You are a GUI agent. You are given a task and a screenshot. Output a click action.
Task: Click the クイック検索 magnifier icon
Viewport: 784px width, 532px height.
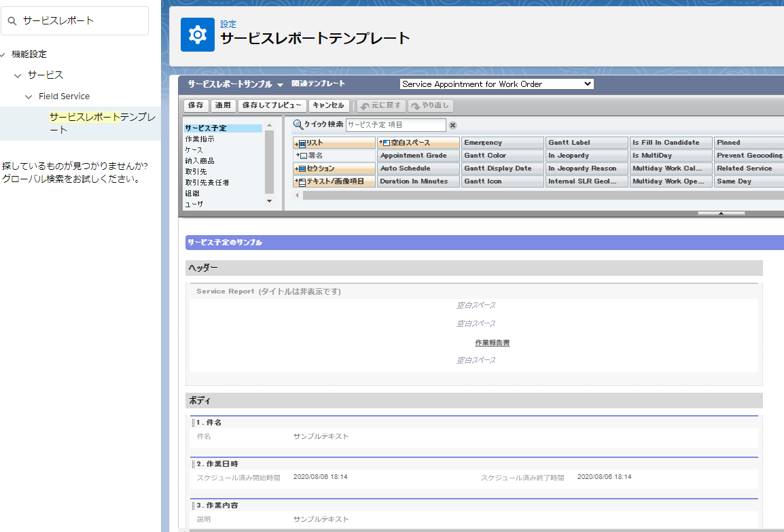pos(298,124)
